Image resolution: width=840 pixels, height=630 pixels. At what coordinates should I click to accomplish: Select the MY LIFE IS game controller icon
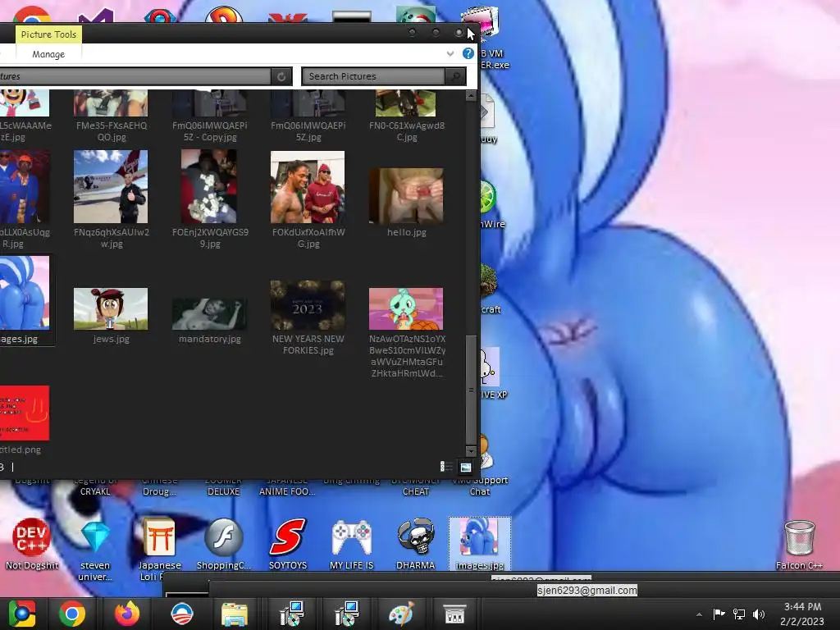[x=351, y=544]
